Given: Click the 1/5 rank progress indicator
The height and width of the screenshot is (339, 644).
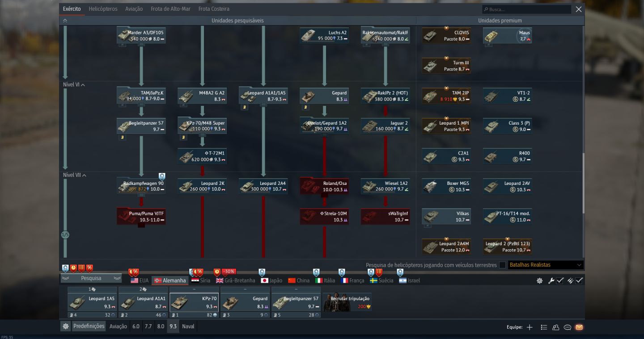Looking at the screenshot, I should [x=65, y=235].
